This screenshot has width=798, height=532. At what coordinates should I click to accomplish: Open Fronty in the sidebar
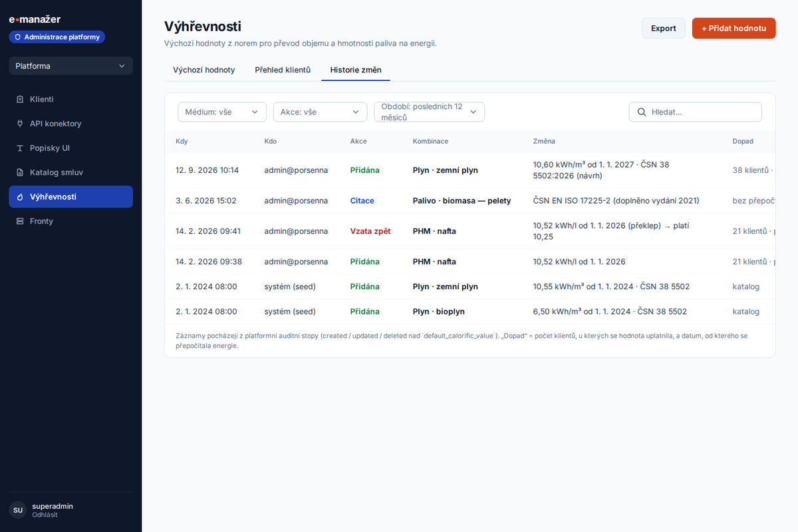coord(70,221)
